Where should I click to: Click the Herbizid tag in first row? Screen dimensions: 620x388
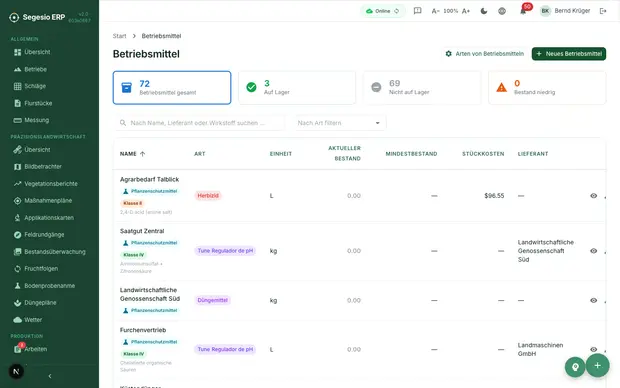tap(208, 196)
